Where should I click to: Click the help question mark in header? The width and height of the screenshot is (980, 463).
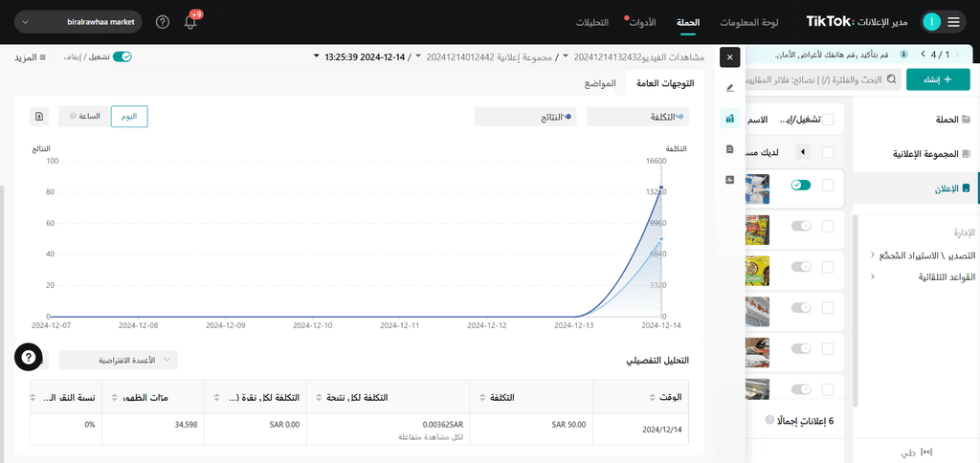[163, 23]
